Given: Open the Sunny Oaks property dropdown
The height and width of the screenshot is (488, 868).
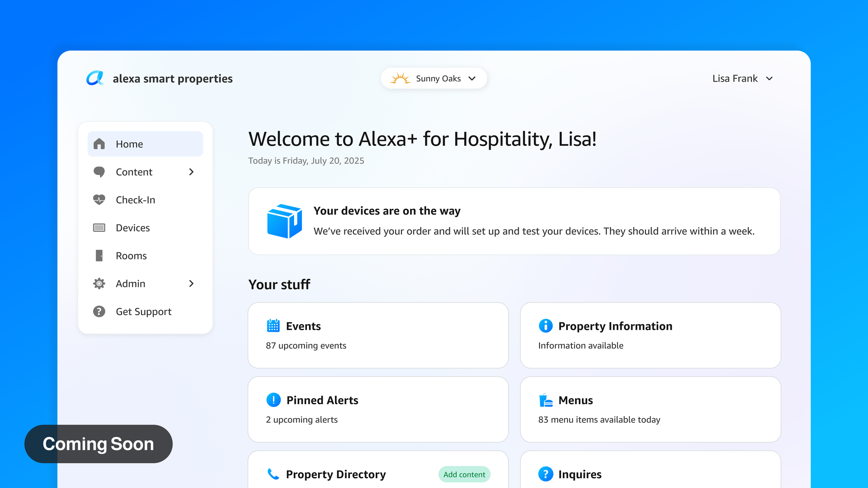Looking at the screenshot, I should point(434,78).
